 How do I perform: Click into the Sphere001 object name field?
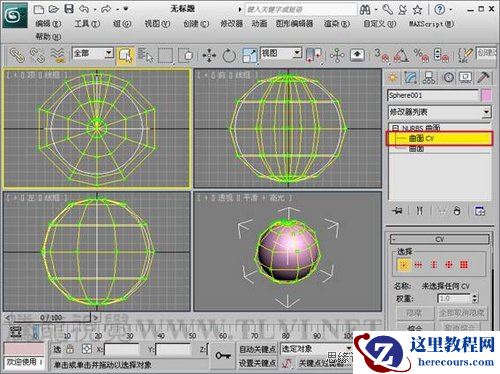click(x=433, y=96)
